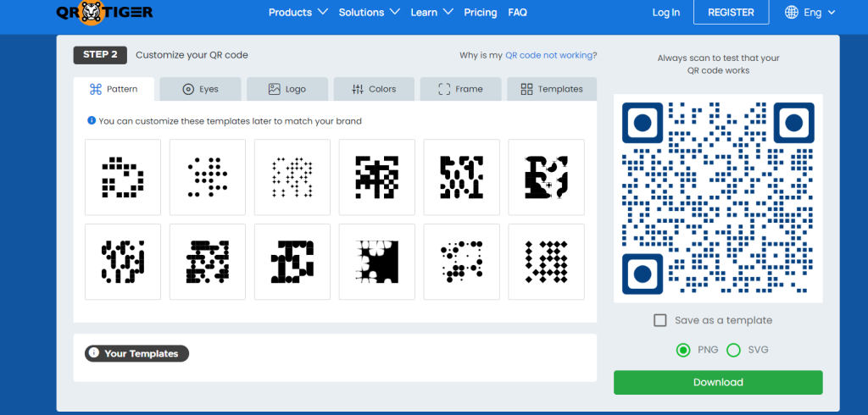Switch to the Frame tab

tap(460, 89)
